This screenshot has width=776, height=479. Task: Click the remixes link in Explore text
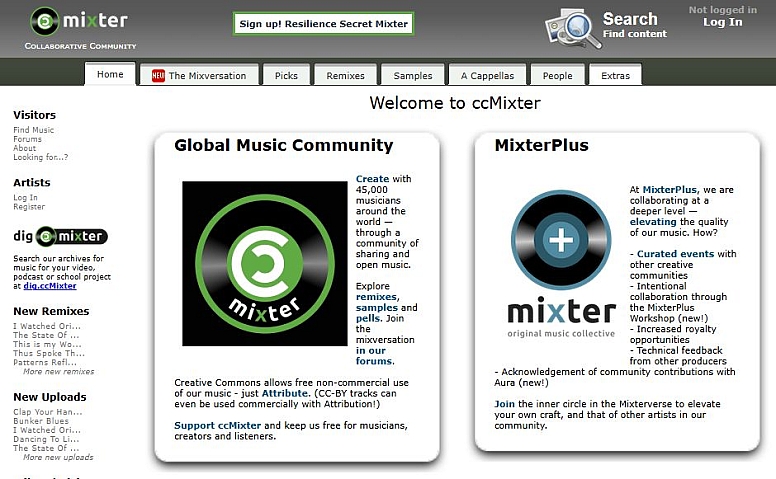click(378, 297)
